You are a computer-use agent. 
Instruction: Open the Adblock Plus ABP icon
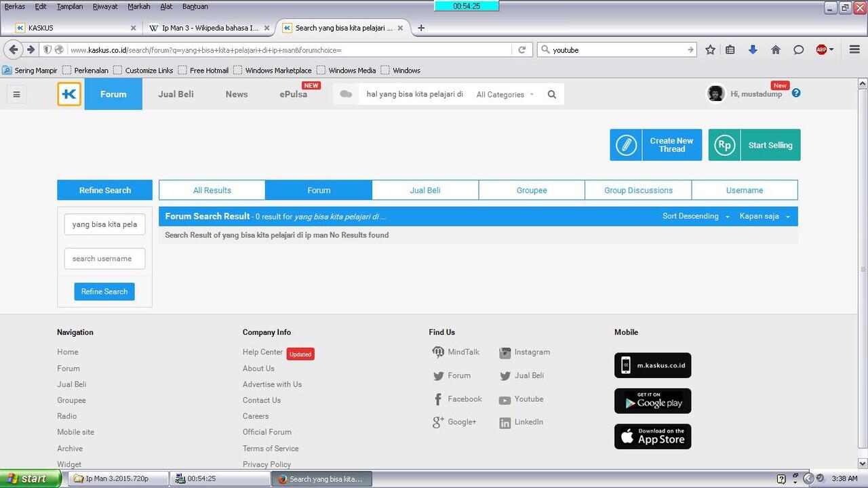pos(821,49)
